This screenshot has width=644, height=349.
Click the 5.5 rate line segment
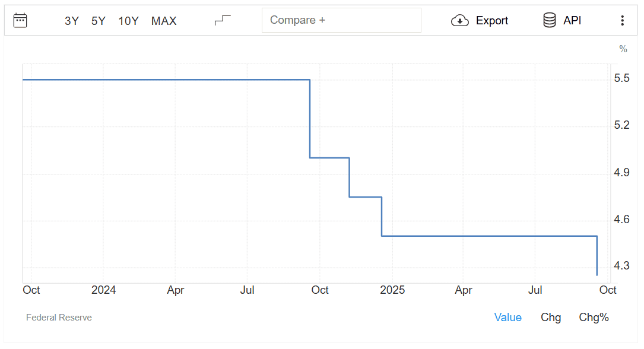tap(166, 80)
